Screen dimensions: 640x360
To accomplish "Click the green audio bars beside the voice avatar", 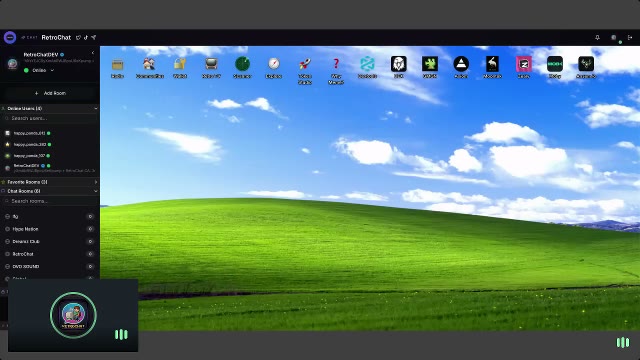I will 121,335.
